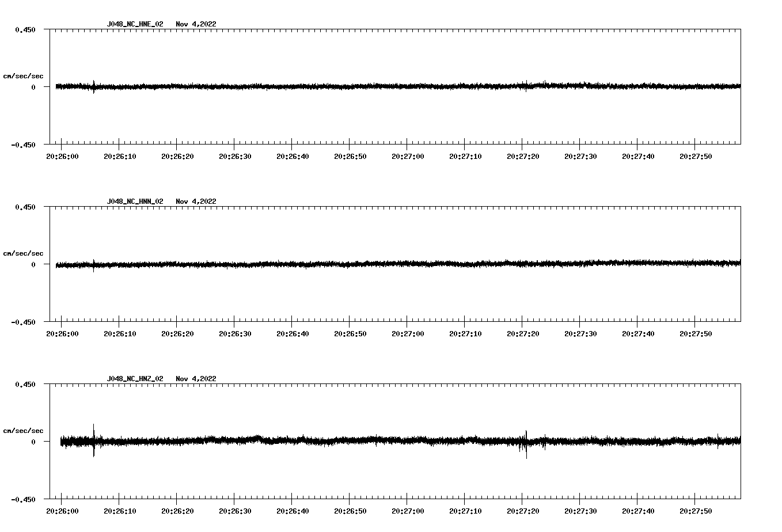
Task: Click the -0.450 axis label on HNE plot
Action: point(23,145)
